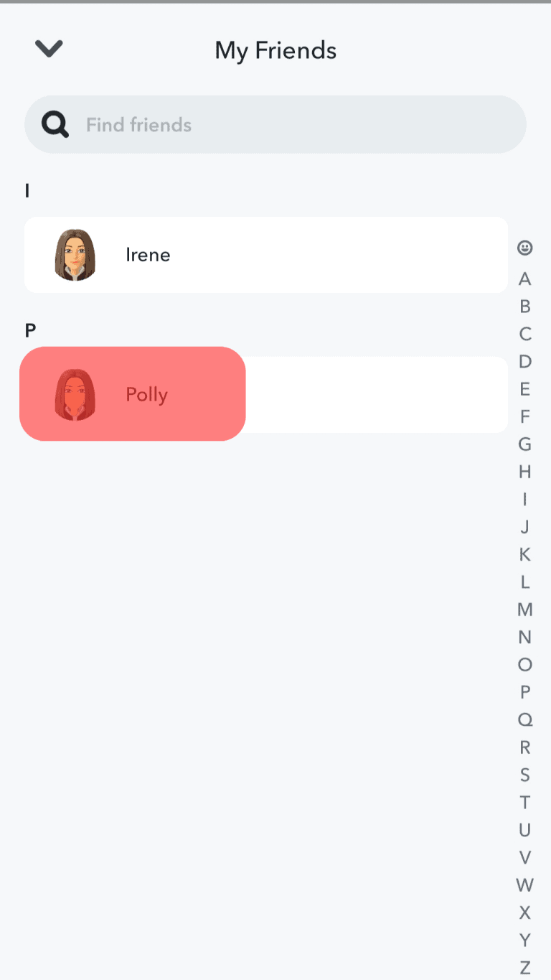Viewport: 551px width, 980px height.
Task: Expand the section under letter I
Action: [27, 192]
